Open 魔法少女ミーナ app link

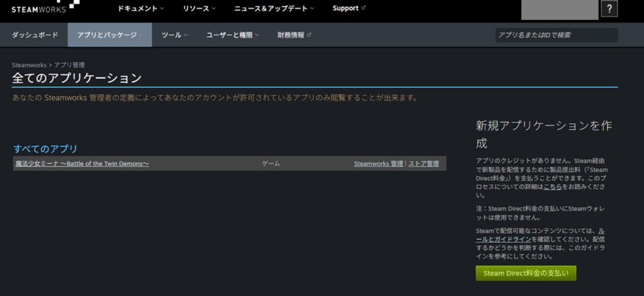(82, 164)
